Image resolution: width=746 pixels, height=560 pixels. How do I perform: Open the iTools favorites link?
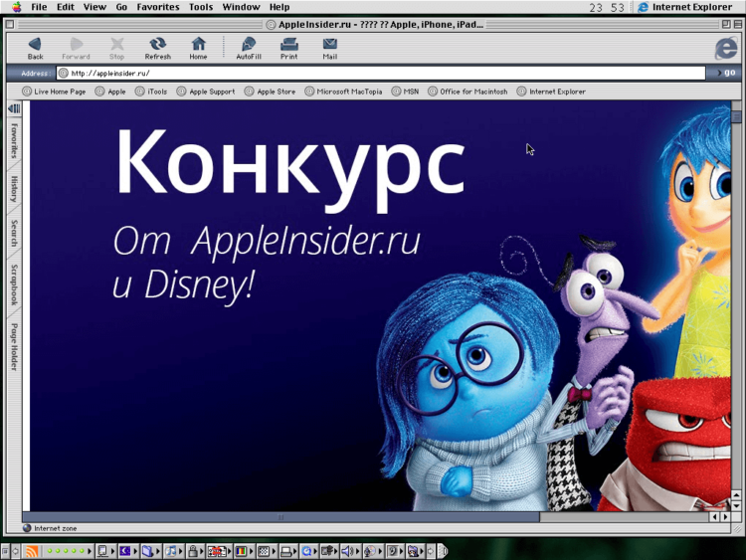tap(151, 92)
